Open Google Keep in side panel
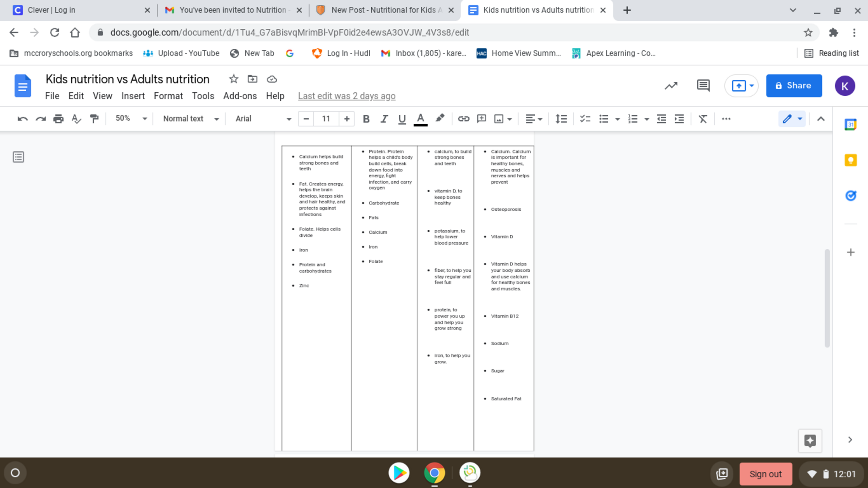The height and width of the screenshot is (488, 868). [850, 160]
